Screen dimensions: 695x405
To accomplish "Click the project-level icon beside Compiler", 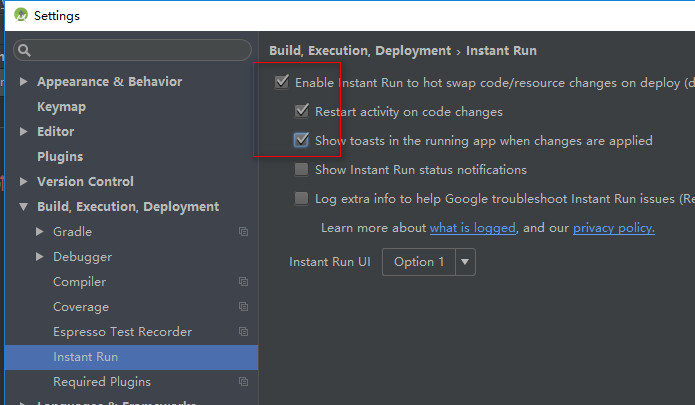I will click(x=243, y=281).
